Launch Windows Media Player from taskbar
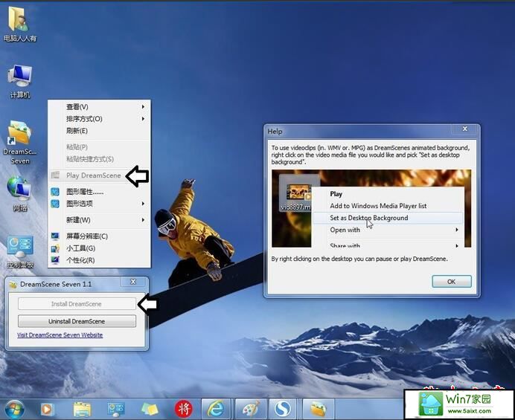Viewport: 515px width, 420px height. pyautogui.click(x=47, y=409)
